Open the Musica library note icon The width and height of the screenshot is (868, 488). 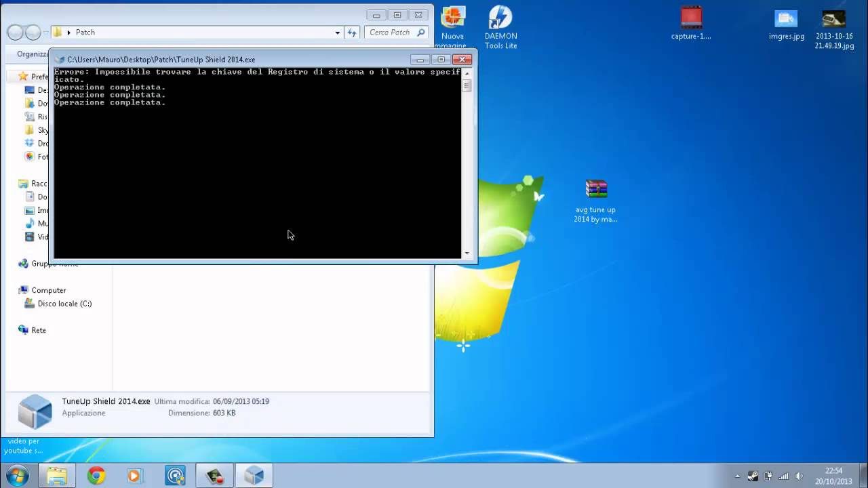(29, 223)
